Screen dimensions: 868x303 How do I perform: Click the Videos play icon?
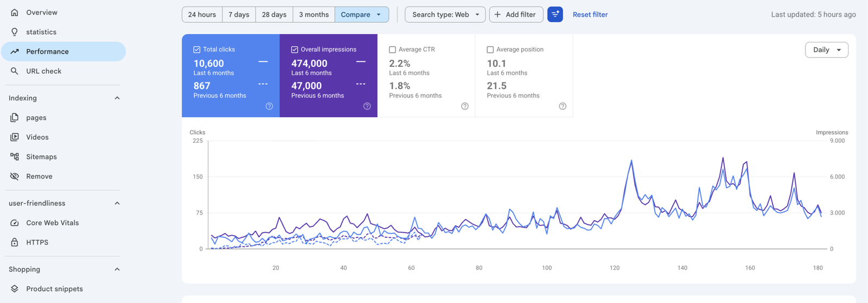coord(15,137)
